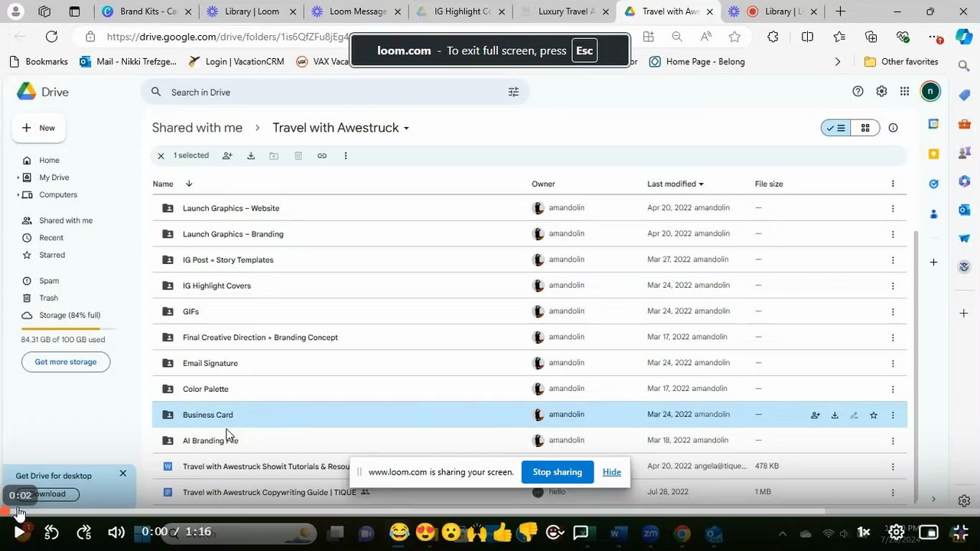
Task: Open more actions for IG Highlight Covers
Action: click(893, 285)
